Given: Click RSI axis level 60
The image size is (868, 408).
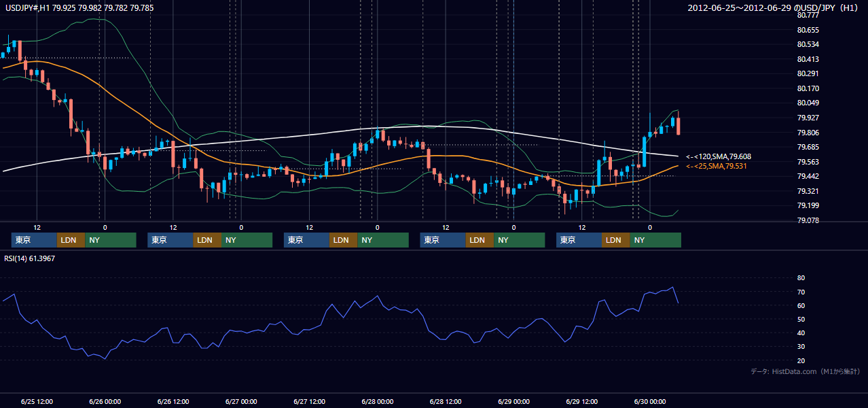Looking at the screenshot, I should (x=801, y=305).
